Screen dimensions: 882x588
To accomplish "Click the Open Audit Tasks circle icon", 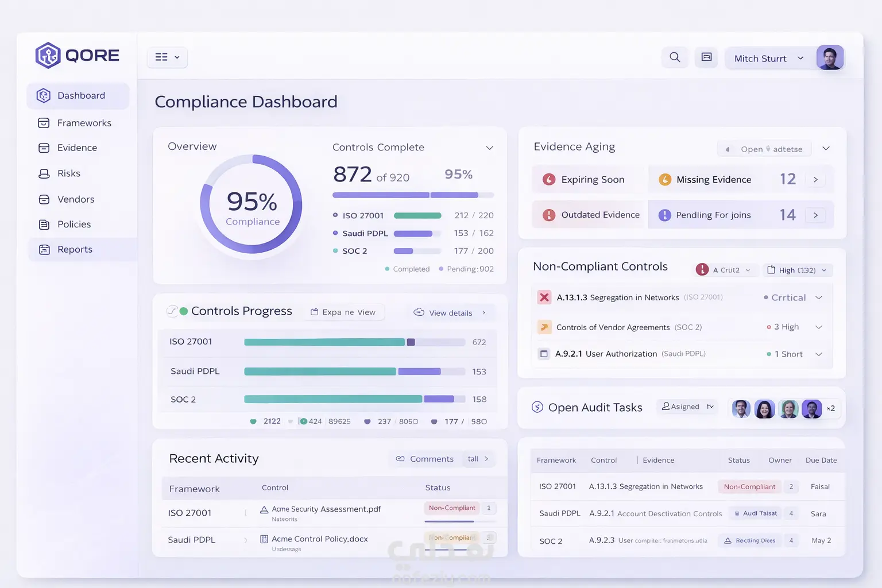I will (x=537, y=407).
